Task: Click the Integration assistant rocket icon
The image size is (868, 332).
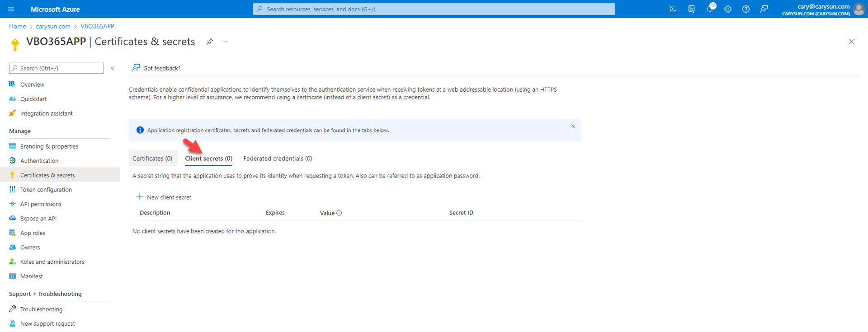Action: click(x=12, y=113)
